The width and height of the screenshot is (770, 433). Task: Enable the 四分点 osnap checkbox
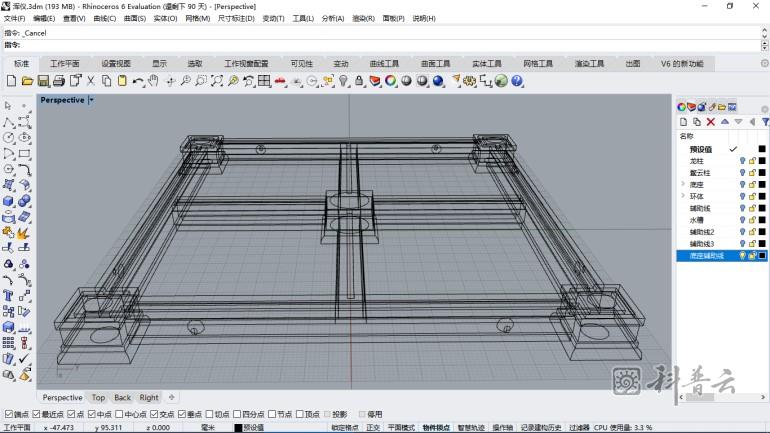(x=237, y=414)
